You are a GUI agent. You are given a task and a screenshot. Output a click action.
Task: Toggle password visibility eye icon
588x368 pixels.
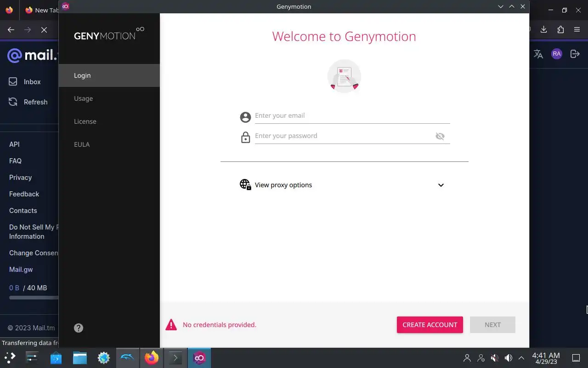tap(440, 136)
